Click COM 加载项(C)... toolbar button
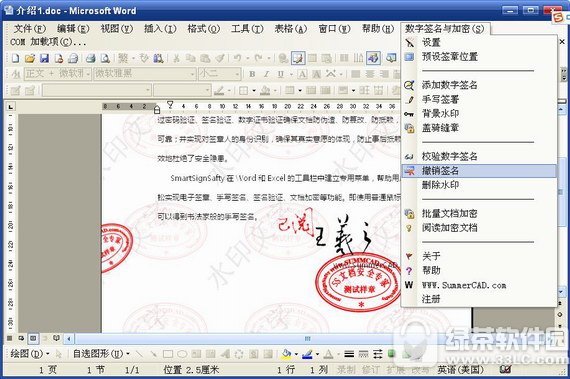570x379 pixels. point(48,42)
